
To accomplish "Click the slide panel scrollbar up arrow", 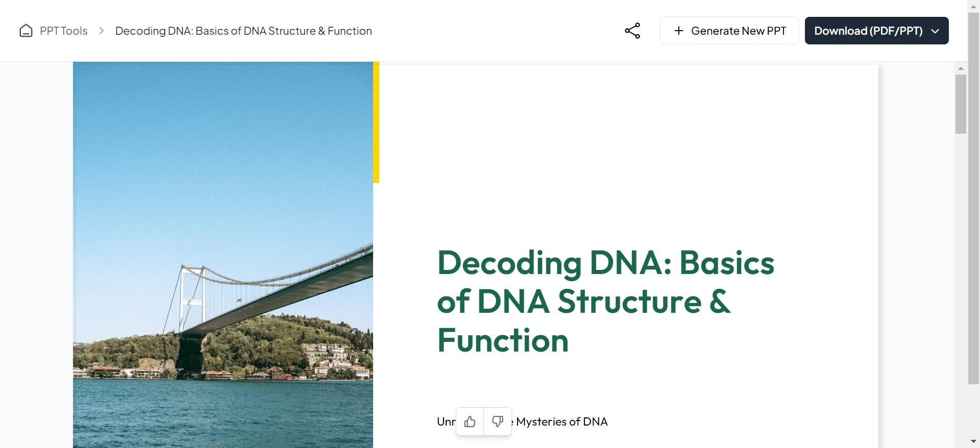I will pyautogui.click(x=961, y=68).
